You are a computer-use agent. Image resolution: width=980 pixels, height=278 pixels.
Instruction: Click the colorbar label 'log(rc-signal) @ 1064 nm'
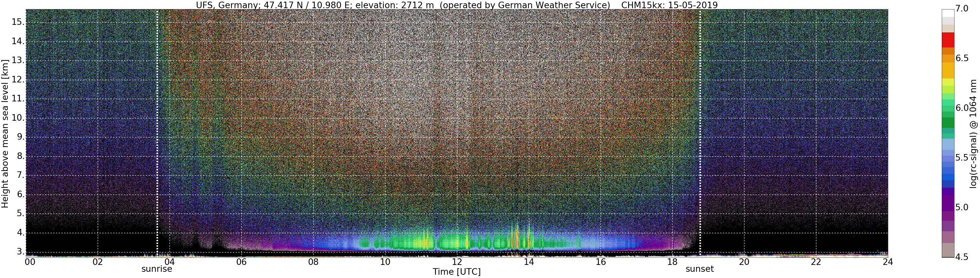pos(973,134)
